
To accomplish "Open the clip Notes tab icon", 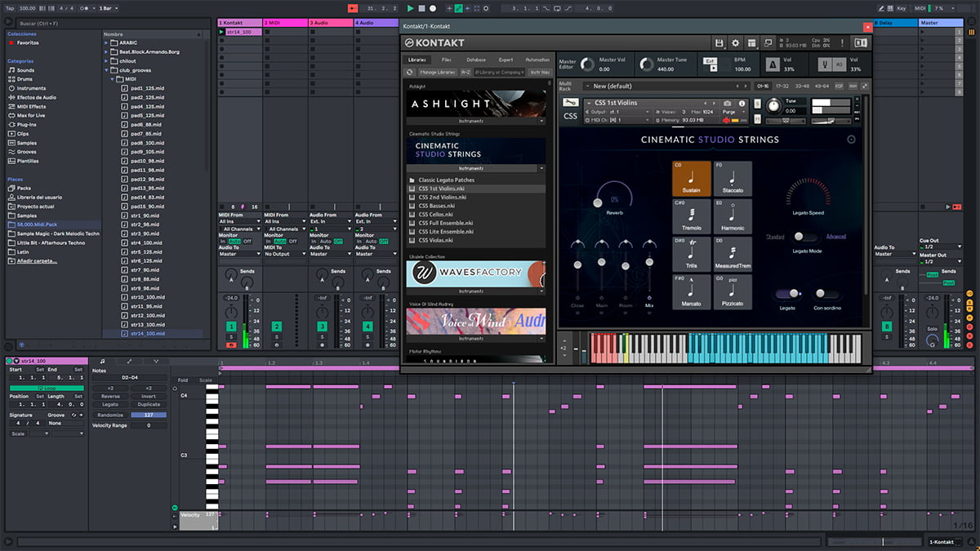I will coord(101,361).
